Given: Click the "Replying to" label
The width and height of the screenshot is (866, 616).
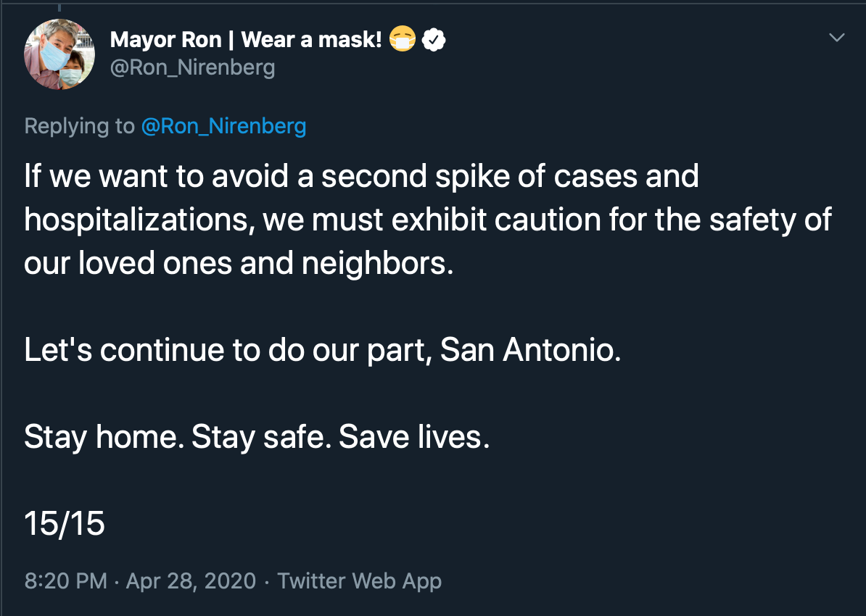Looking at the screenshot, I should 79,126.
